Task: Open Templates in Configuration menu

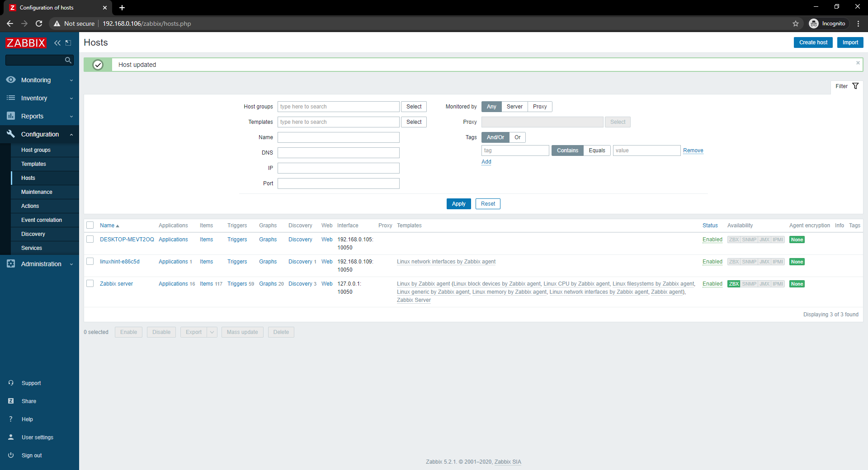Action: click(33, 164)
